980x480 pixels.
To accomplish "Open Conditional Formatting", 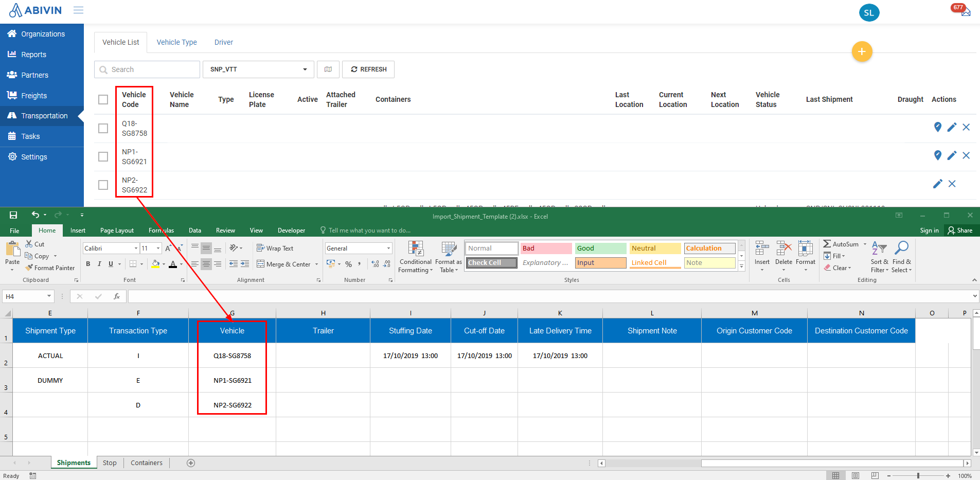I will coord(415,257).
